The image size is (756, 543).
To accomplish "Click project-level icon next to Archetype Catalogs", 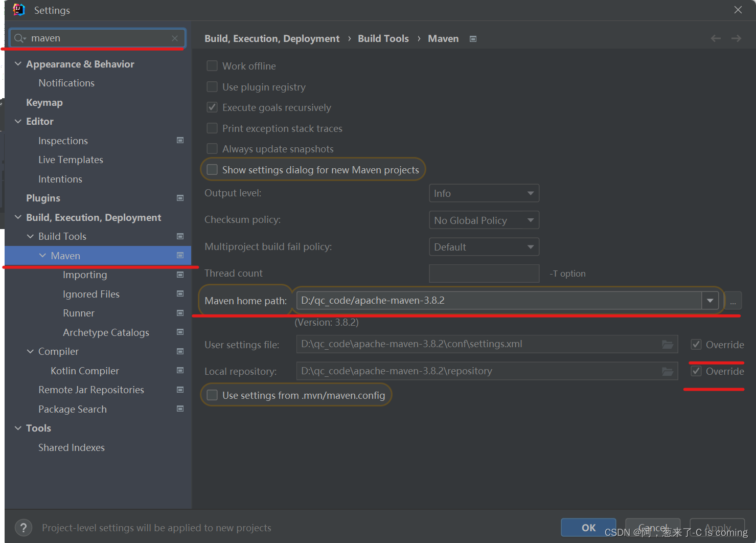I will tap(180, 332).
